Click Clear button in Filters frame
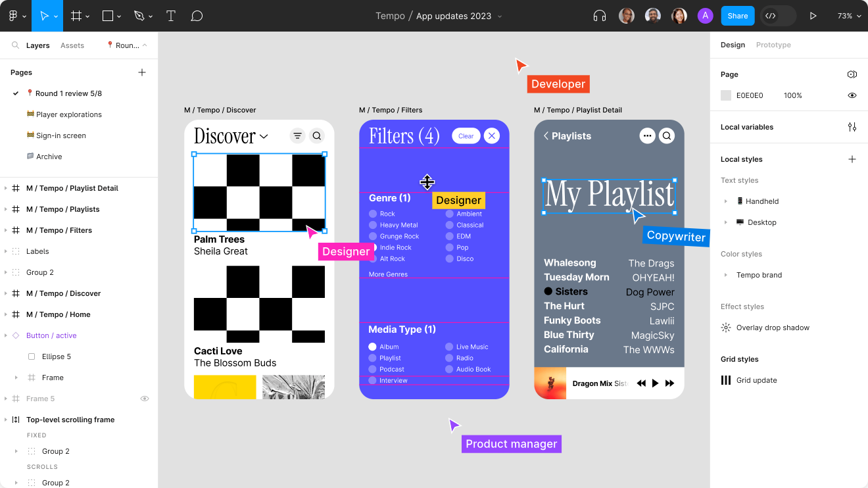 coord(466,136)
